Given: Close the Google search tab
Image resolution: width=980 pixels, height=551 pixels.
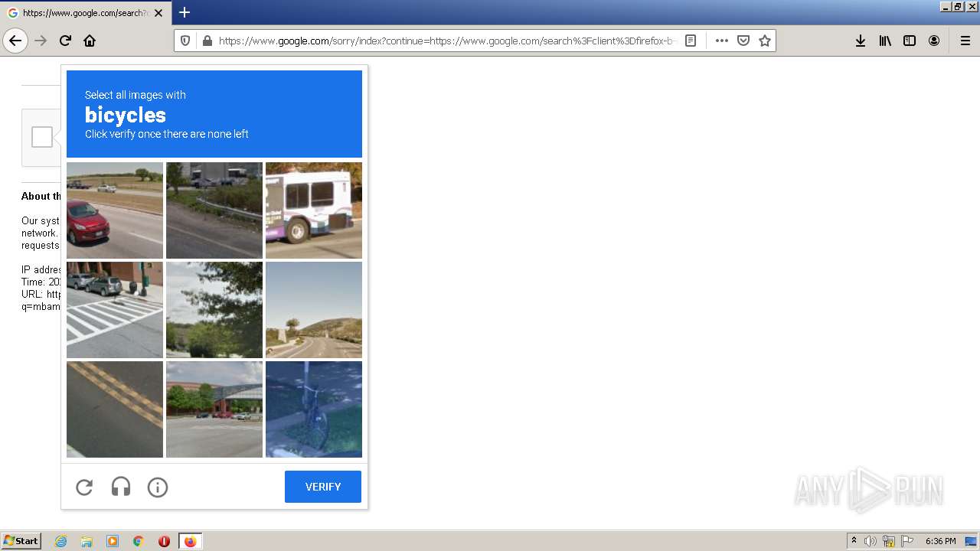Looking at the screenshot, I should point(158,13).
